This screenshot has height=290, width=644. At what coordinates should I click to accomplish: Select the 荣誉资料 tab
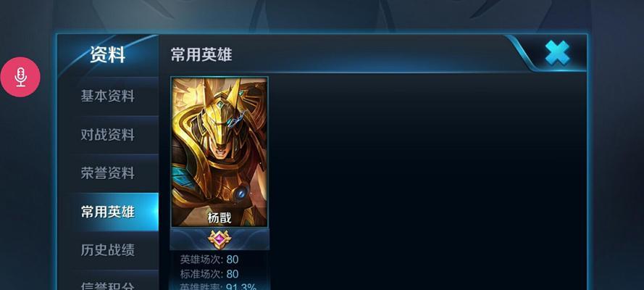tap(108, 173)
